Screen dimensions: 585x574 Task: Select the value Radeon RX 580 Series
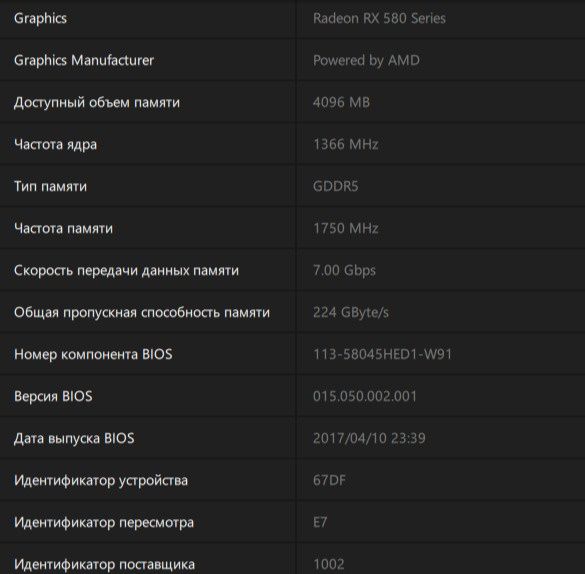(x=379, y=18)
